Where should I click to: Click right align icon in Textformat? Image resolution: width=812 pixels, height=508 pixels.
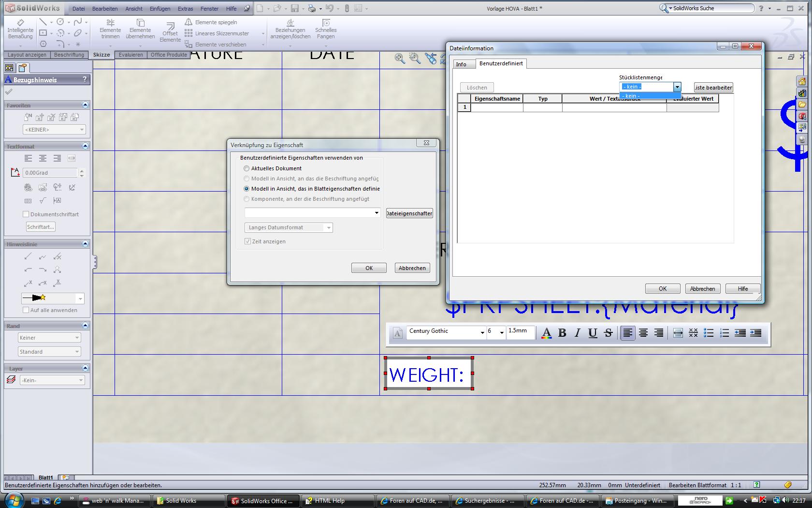click(x=57, y=158)
